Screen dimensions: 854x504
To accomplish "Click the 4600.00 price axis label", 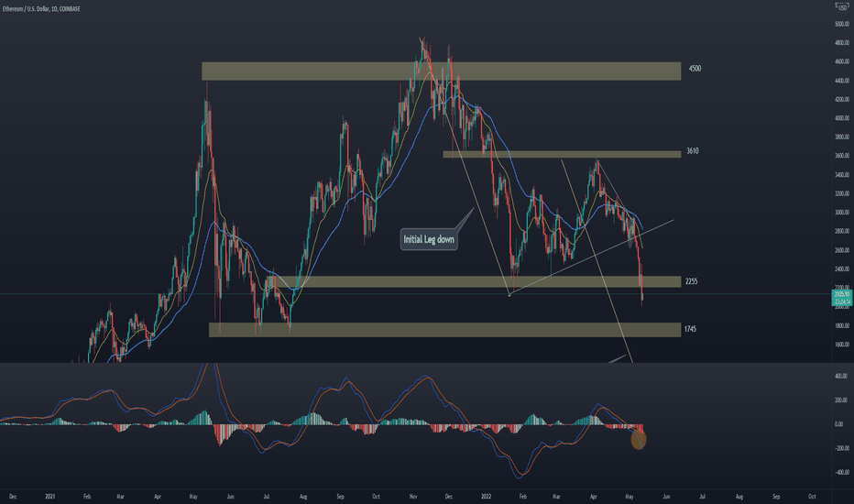I will 841,61.
